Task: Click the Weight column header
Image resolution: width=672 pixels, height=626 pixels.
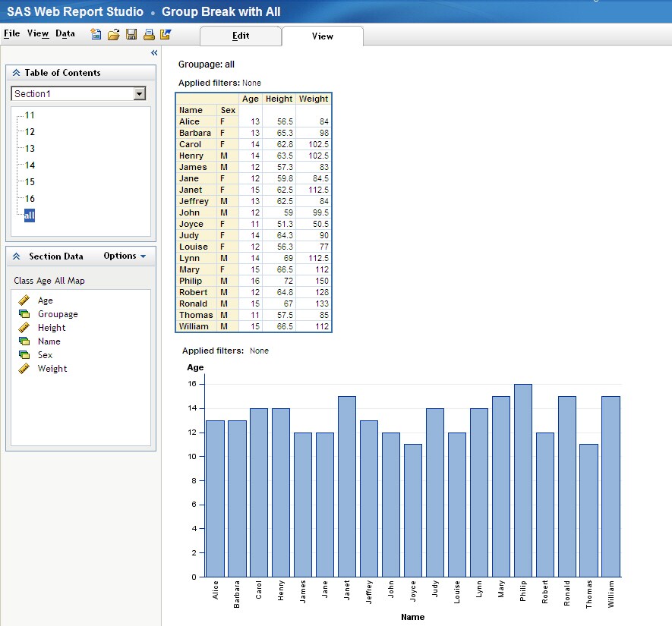Action: point(314,99)
